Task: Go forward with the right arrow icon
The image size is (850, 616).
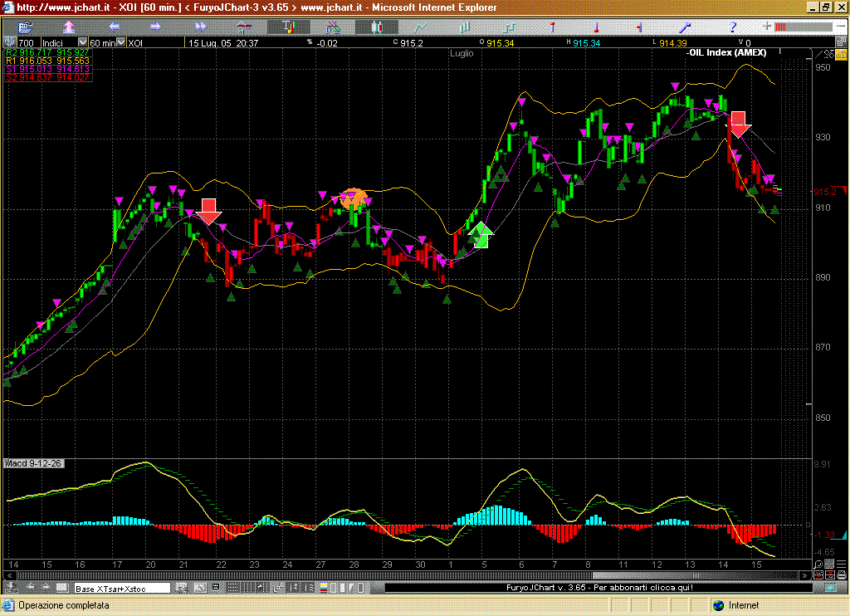Action: [x=155, y=27]
